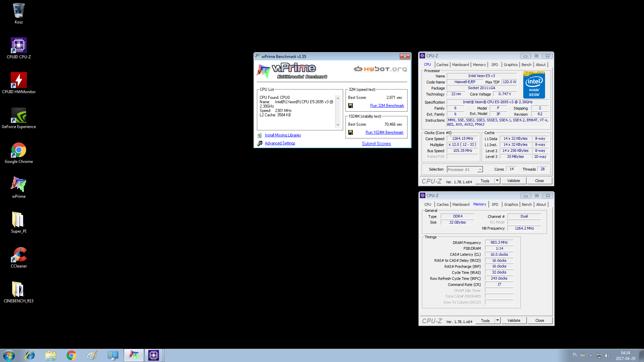
Task: Launch Chrome from the taskbar
Action: point(71,355)
